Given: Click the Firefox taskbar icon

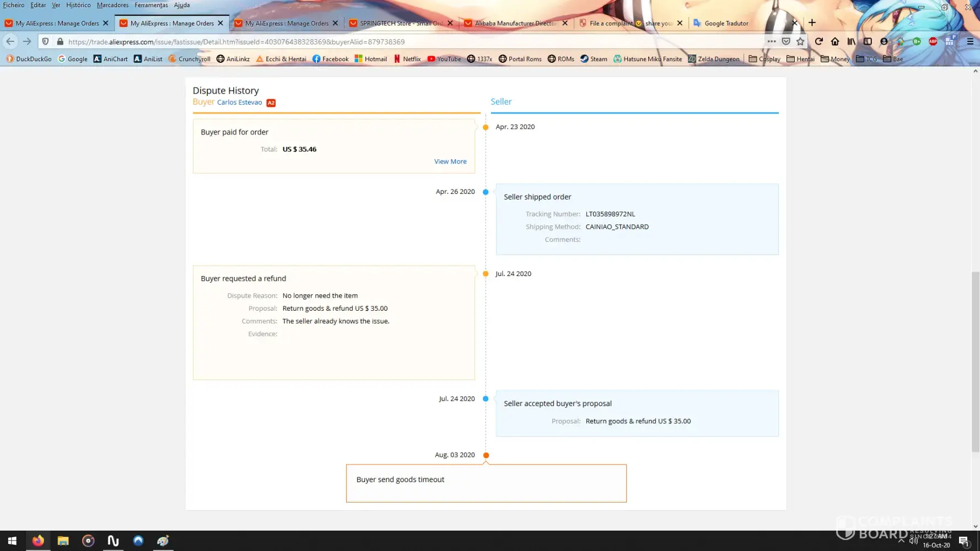Looking at the screenshot, I should pyautogui.click(x=38, y=541).
